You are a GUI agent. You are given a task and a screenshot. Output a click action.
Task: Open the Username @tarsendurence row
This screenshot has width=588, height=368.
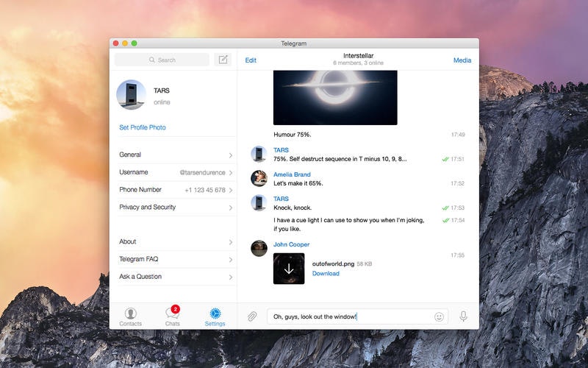tap(176, 172)
